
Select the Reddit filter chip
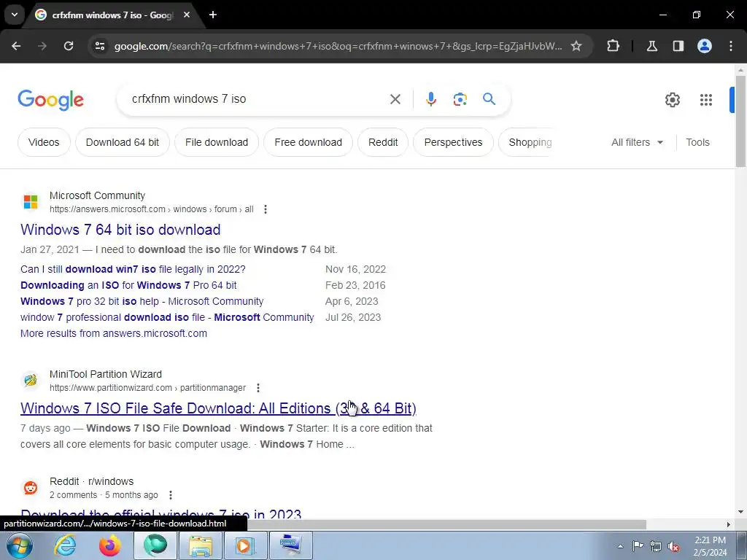[383, 142]
